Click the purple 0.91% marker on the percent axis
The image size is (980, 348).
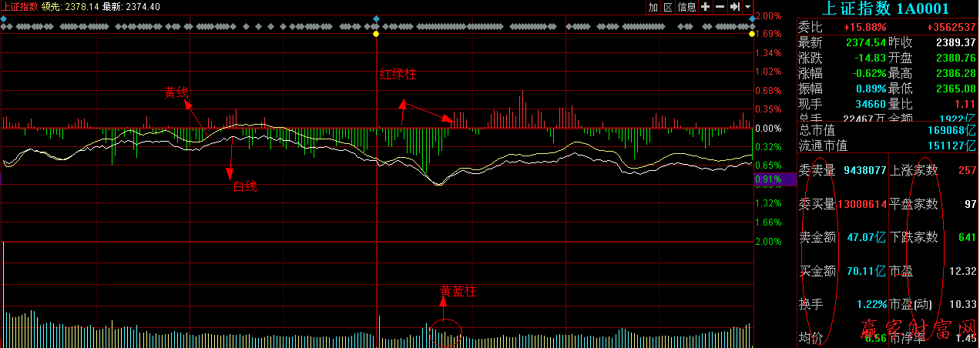coord(767,179)
